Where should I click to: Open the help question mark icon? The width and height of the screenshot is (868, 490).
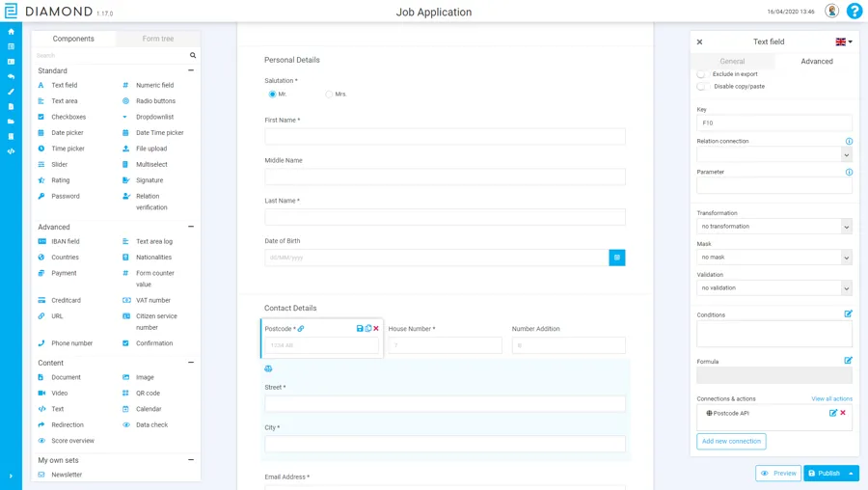tap(854, 12)
